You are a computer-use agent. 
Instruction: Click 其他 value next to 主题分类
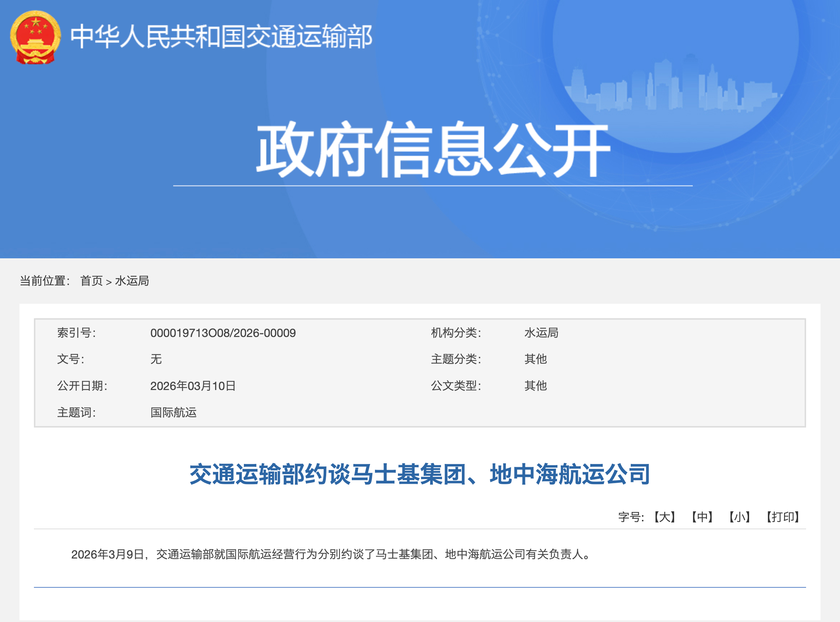pyautogui.click(x=535, y=359)
